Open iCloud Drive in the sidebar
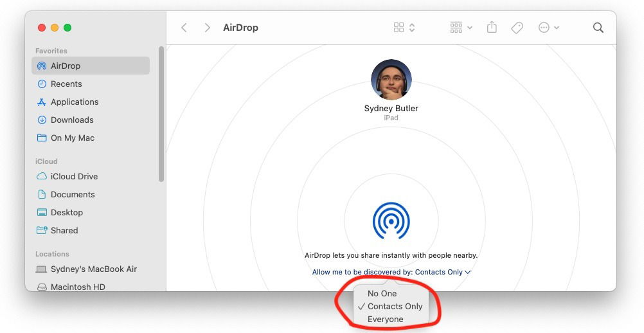This screenshot has width=644, height=333. (x=74, y=176)
